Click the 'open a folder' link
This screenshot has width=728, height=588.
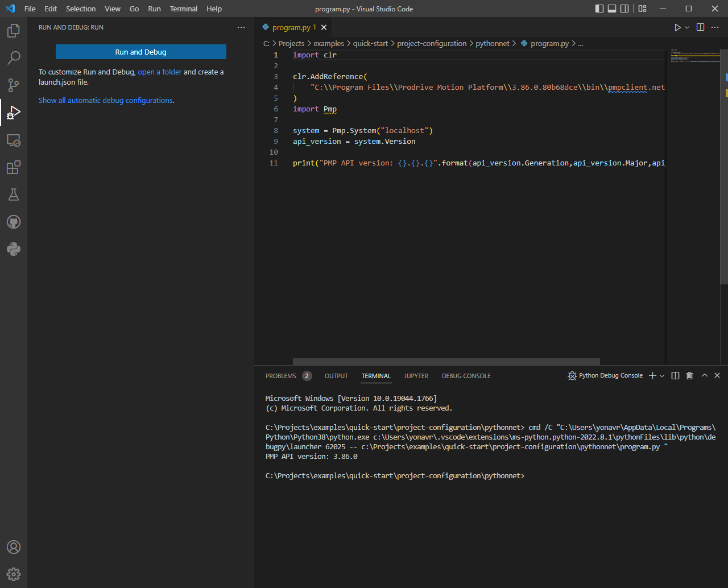[x=160, y=72]
